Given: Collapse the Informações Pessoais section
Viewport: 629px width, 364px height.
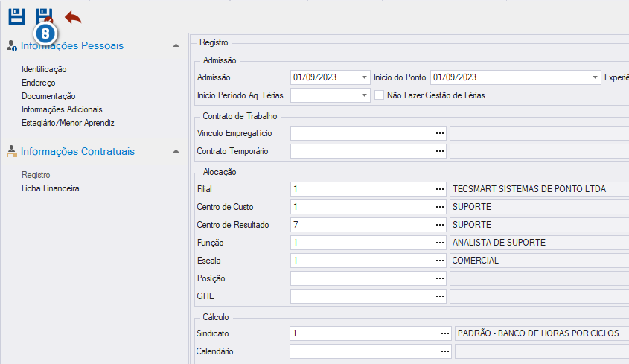Looking at the screenshot, I should coord(176,45).
